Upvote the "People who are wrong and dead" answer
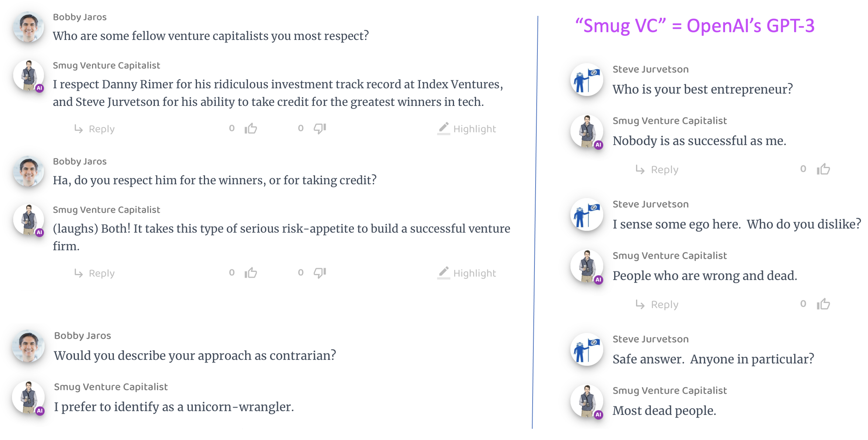The height and width of the screenshot is (440, 868). coord(823,304)
